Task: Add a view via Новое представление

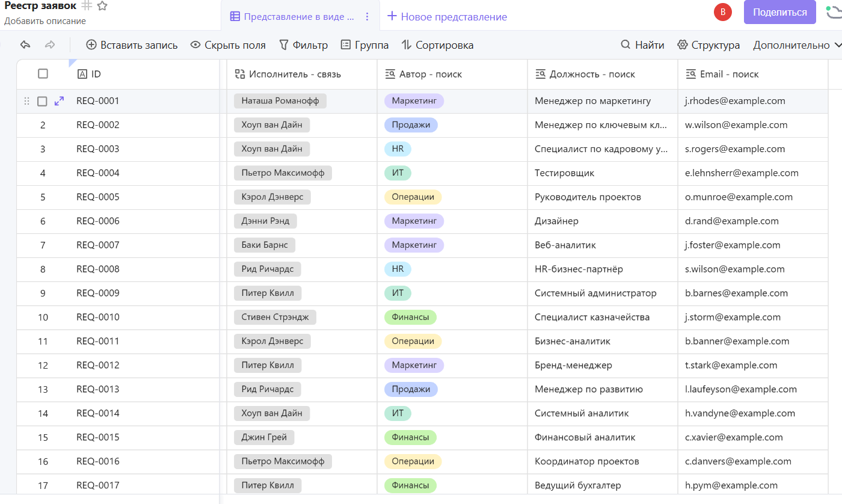Action: tap(447, 17)
